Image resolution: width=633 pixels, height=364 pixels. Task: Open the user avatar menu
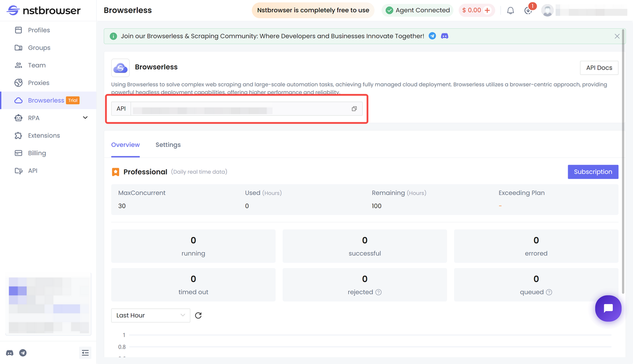pos(547,10)
